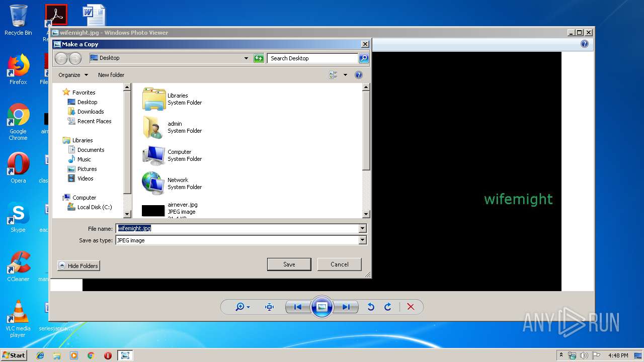
Task: Select Favorites in navigation pane
Action: pos(79,93)
